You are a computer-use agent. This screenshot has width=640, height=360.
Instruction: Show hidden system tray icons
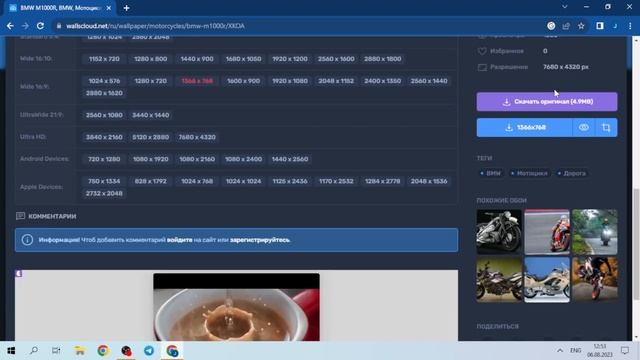point(560,351)
